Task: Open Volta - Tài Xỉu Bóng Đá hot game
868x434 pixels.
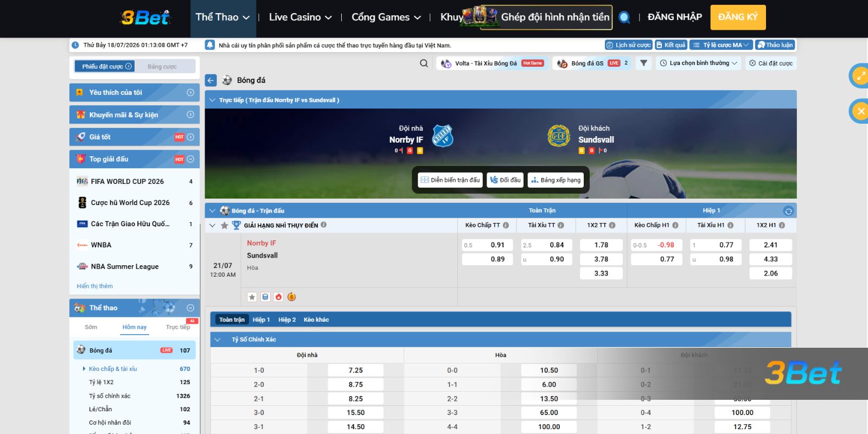Action: coord(492,63)
